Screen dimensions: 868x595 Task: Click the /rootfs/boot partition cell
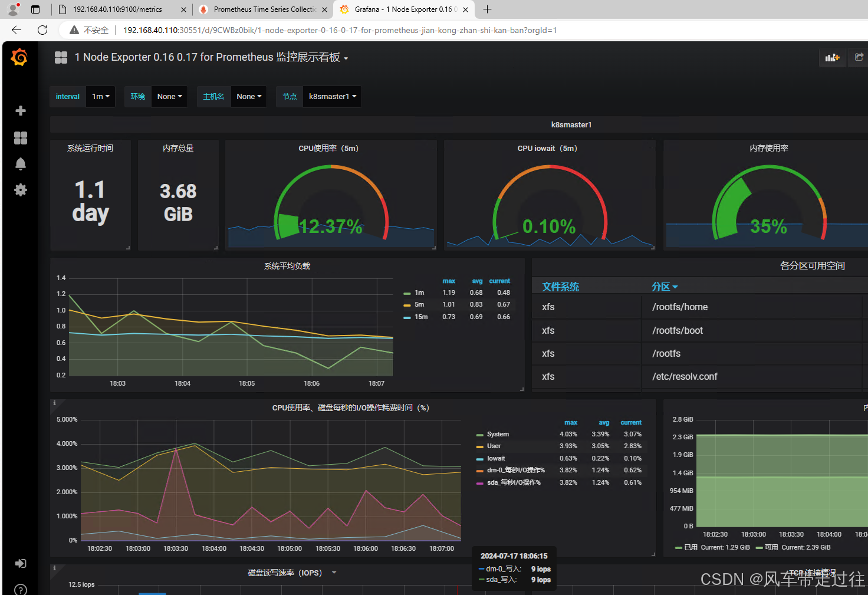tap(678, 331)
